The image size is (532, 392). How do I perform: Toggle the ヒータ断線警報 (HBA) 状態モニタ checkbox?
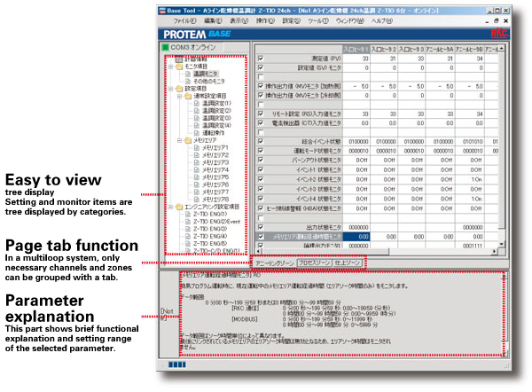[261, 208]
